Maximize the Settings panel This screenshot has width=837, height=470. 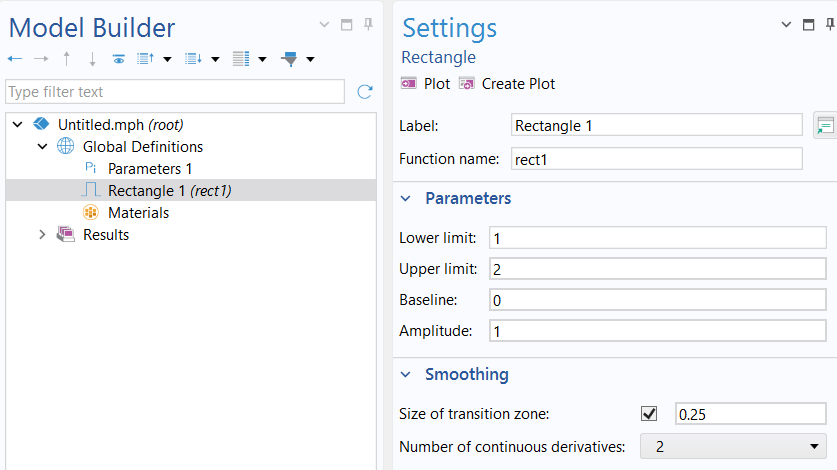[x=809, y=25]
